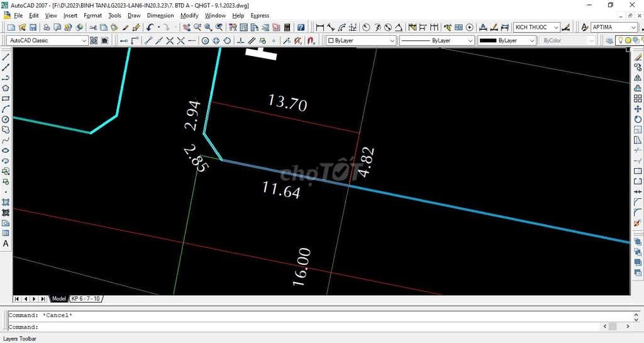Click the Explode tool
644x343 pixels.
tap(638, 223)
